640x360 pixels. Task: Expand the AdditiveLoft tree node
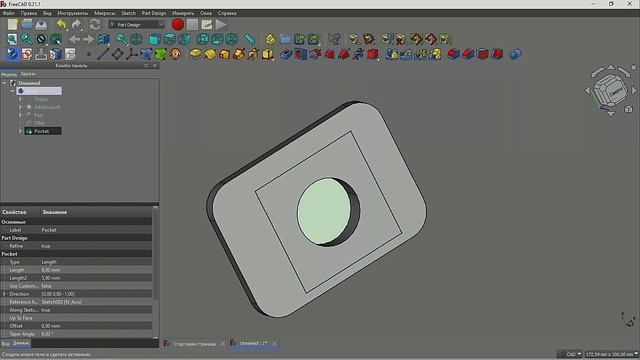click(x=20, y=107)
